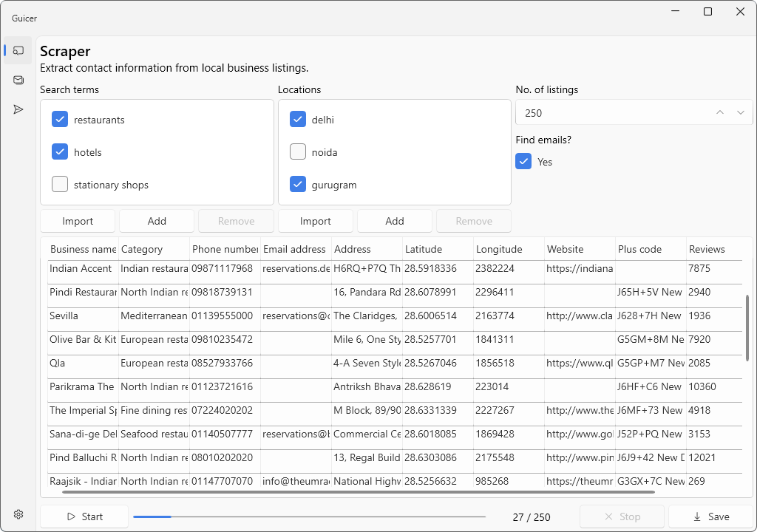Uncheck the restaurants search term
This screenshot has width=757, height=532.
click(60, 120)
